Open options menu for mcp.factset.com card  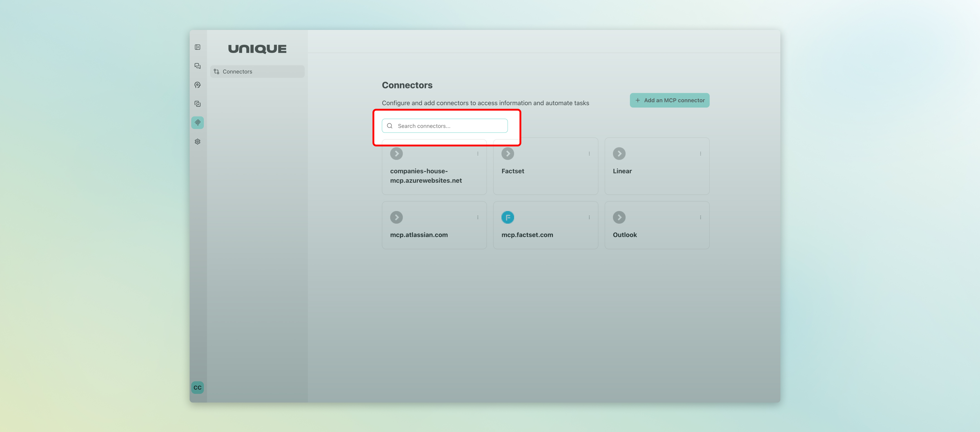click(589, 217)
